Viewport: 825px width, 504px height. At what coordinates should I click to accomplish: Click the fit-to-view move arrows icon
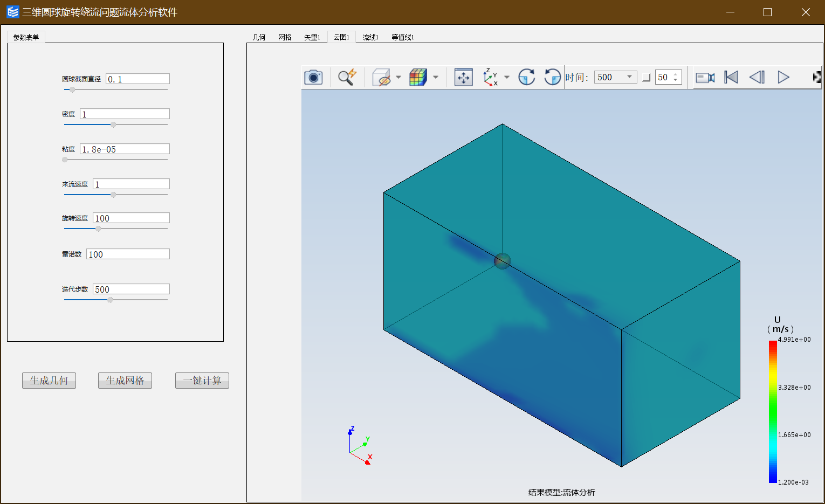[x=464, y=77]
